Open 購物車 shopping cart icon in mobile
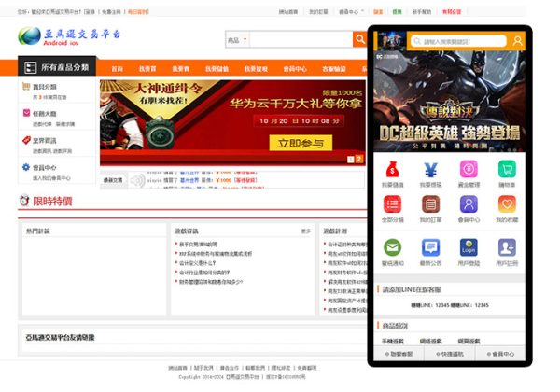This screenshot has width=560, height=392. tap(507, 170)
